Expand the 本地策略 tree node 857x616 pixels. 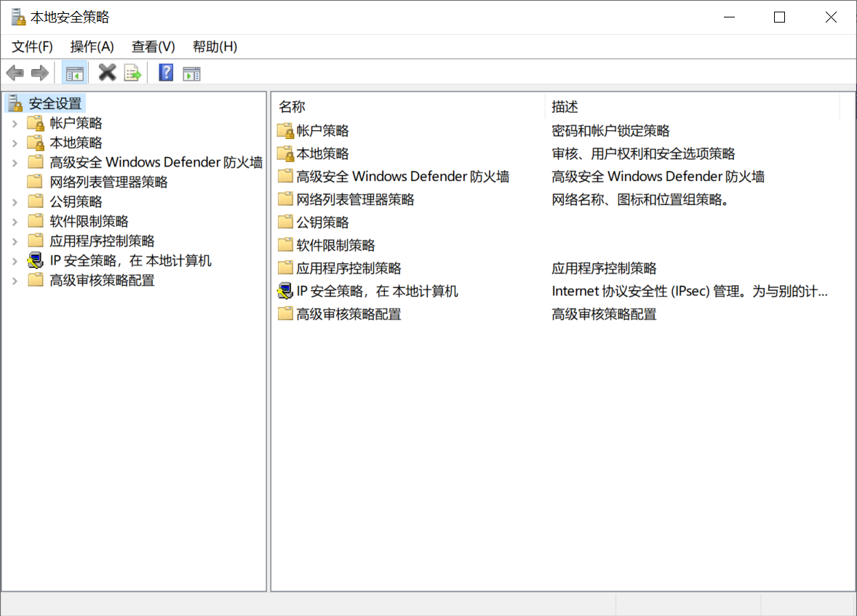tap(15, 143)
